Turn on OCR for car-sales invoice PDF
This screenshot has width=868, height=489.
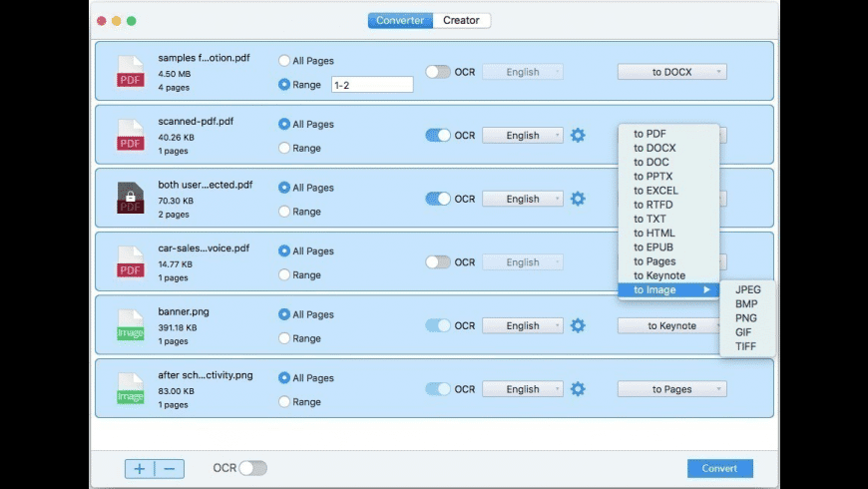point(438,262)
